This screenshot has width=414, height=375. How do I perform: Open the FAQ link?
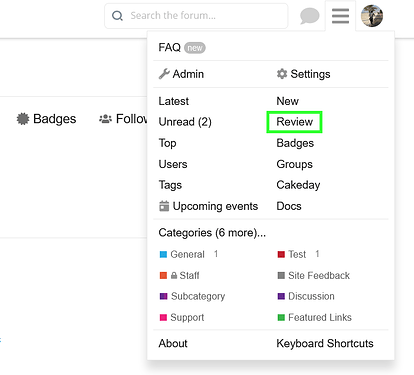pos(169,48)
